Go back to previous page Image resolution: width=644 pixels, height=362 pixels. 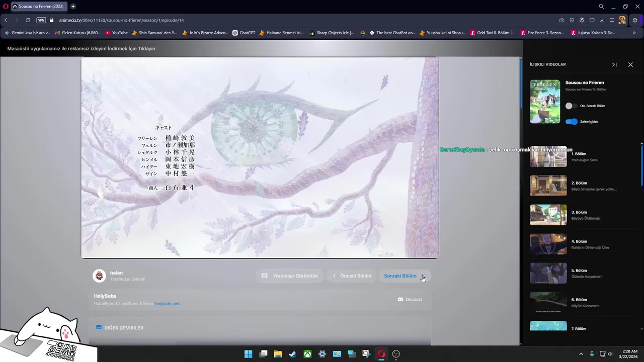tap(6, 20)
